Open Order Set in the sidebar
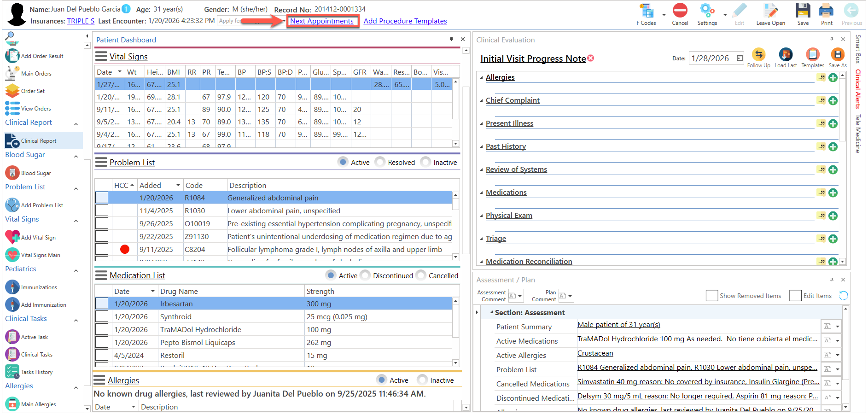This screenshot has width=868, height=415. [25, 91]
